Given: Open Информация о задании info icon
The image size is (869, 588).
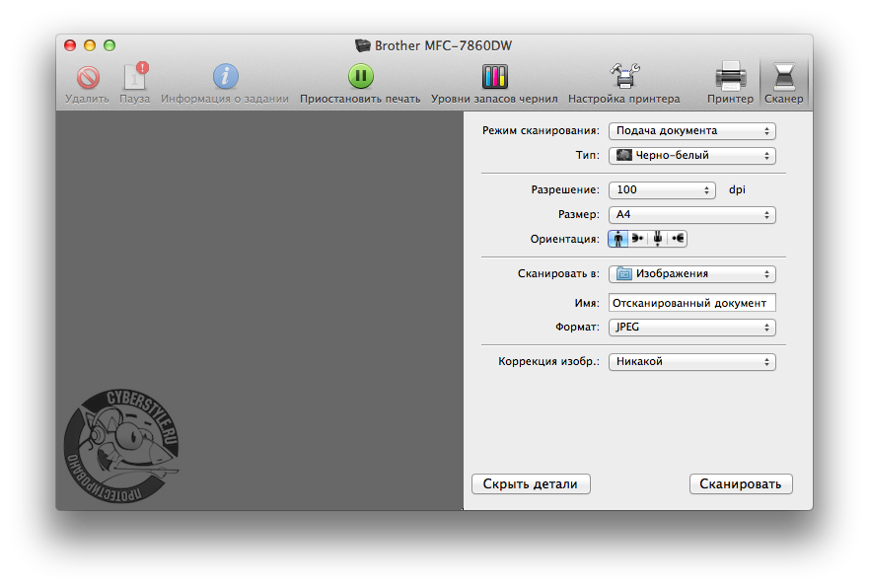Looking at the screenshot, I should [x=225, y=77].
